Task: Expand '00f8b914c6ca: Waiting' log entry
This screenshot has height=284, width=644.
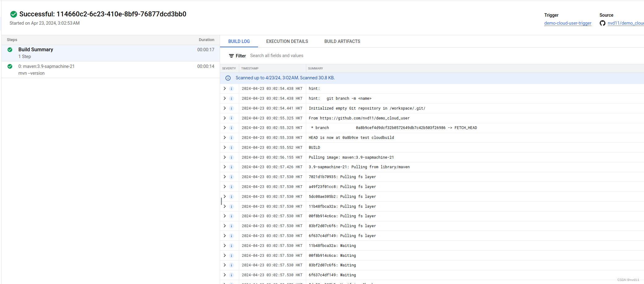Action: coord(225,255)
